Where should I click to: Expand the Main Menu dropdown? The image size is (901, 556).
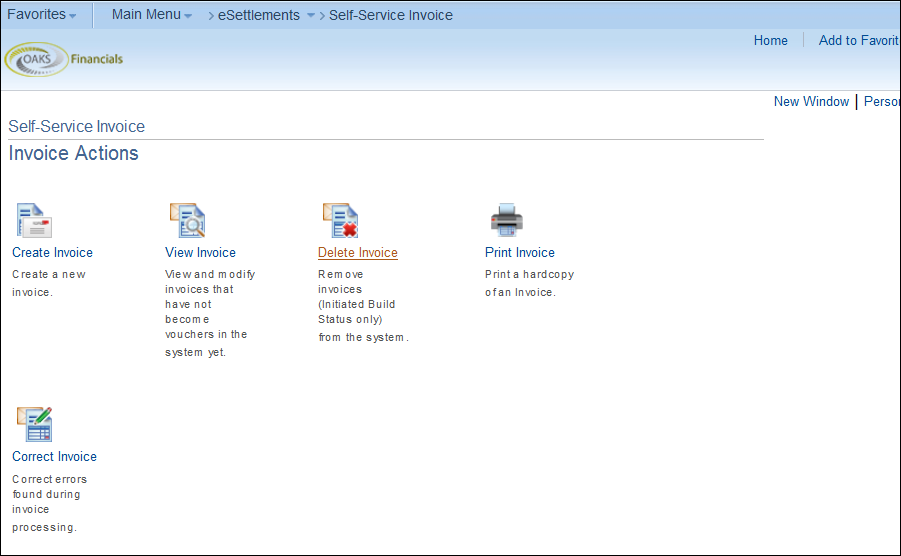point(152,15)
